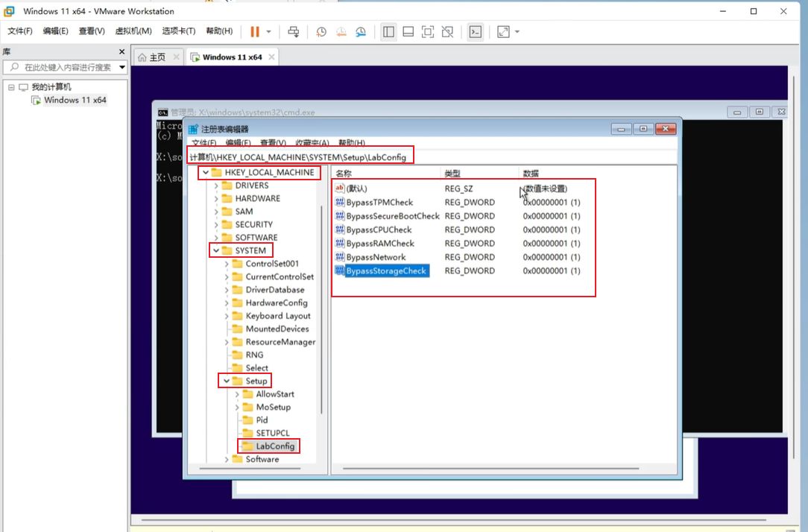Toggle the library sidebar view icon
The image size is (808, 532).
[x=388, y=31]
